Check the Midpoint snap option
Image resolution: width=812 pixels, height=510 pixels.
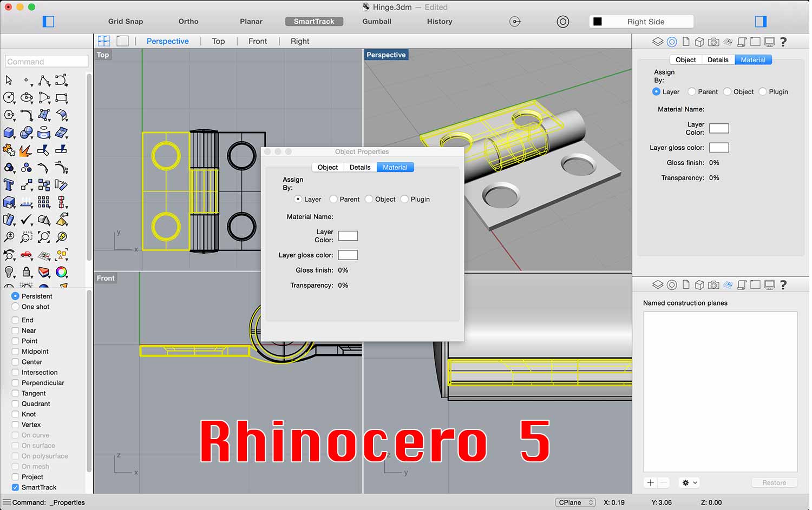tap(15, 352)
